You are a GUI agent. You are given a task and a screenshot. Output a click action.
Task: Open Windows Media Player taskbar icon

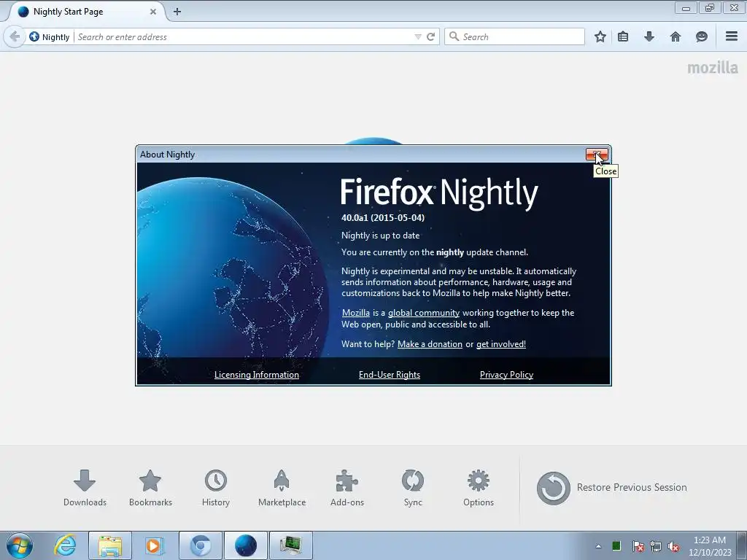tap(155, 545)
